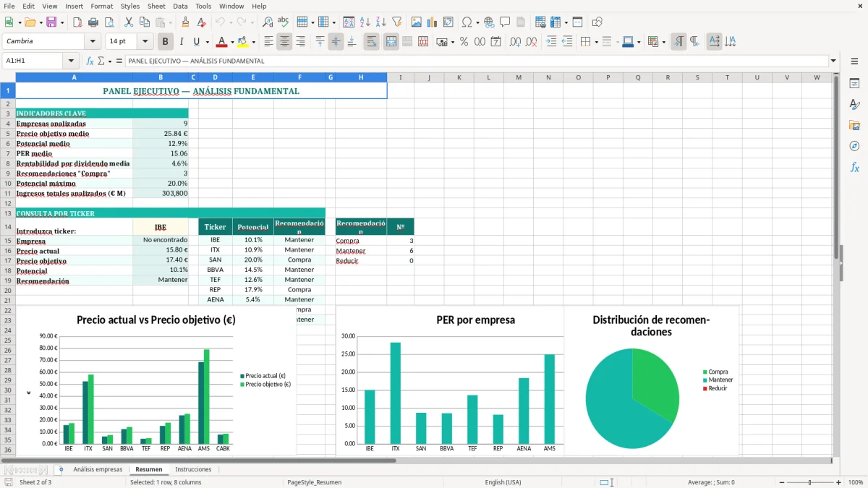This screenshot has width=868, height=488.
Task: Insert a pivot table
Action: 448,22
